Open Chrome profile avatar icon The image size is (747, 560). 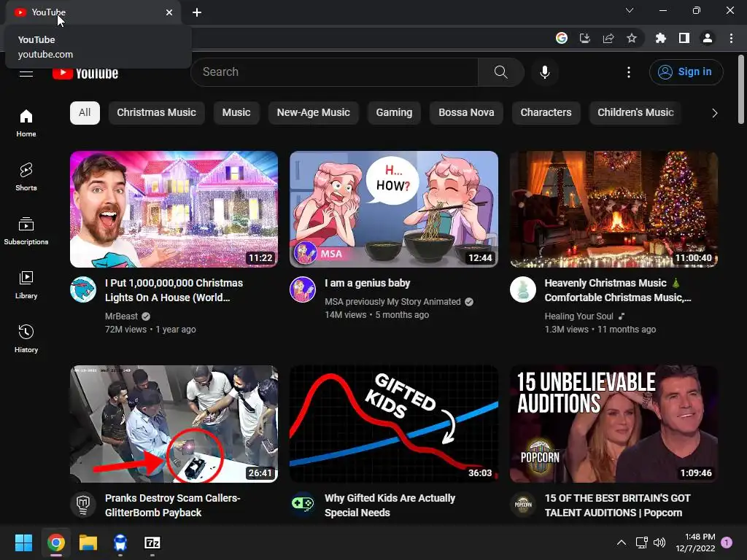point(708,38)
